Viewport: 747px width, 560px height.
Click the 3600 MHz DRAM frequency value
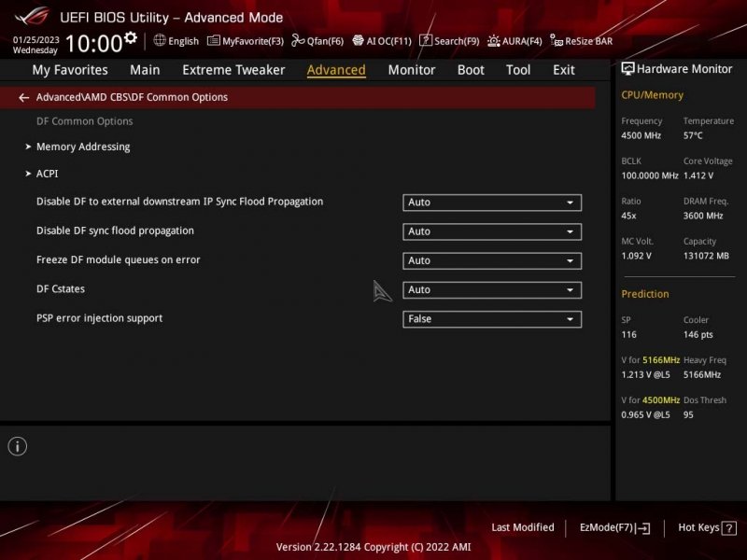pyautogui.click(x=703, y=216)
